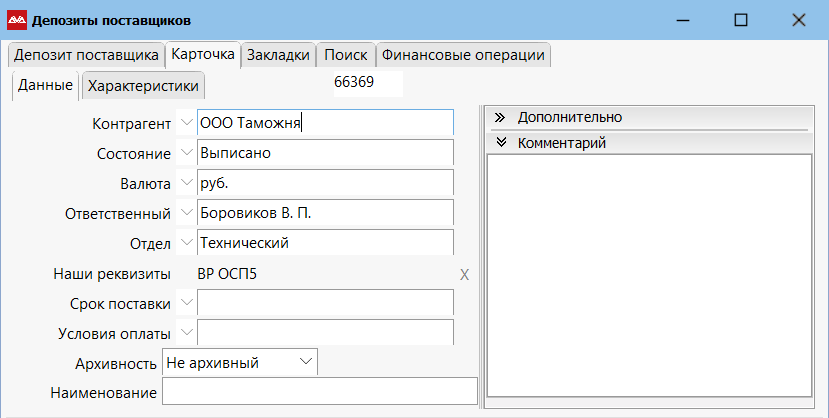Collapse the Комментарий section
This screenshot has height=418, width=829.
point(500,143)
